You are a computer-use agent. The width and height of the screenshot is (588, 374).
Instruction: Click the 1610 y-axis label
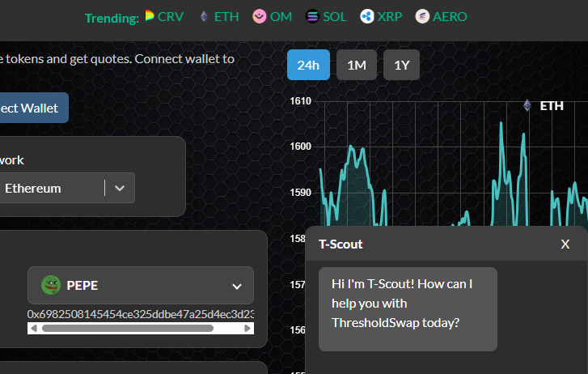click(x=300, y=101)
